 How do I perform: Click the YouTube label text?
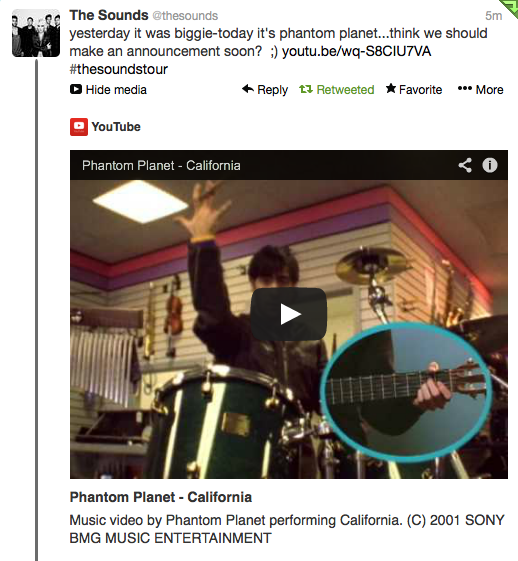tap(116, 127)
